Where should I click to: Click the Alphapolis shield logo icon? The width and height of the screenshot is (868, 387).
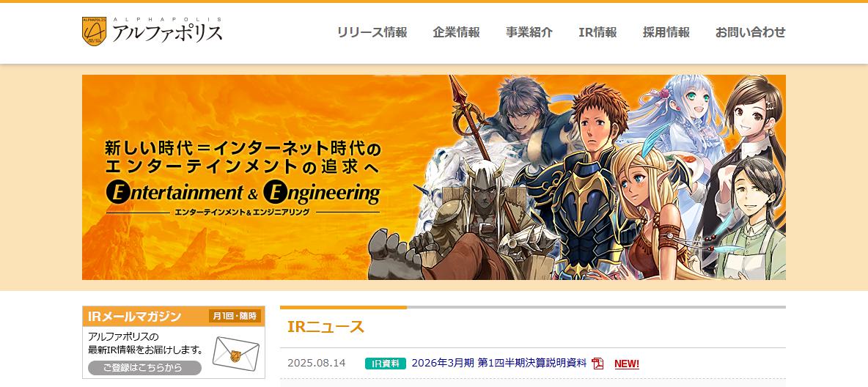(94, 31)
